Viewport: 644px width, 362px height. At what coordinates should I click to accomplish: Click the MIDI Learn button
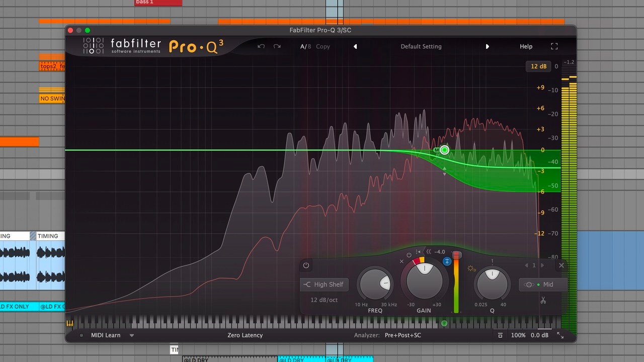[x=106, y=335]
